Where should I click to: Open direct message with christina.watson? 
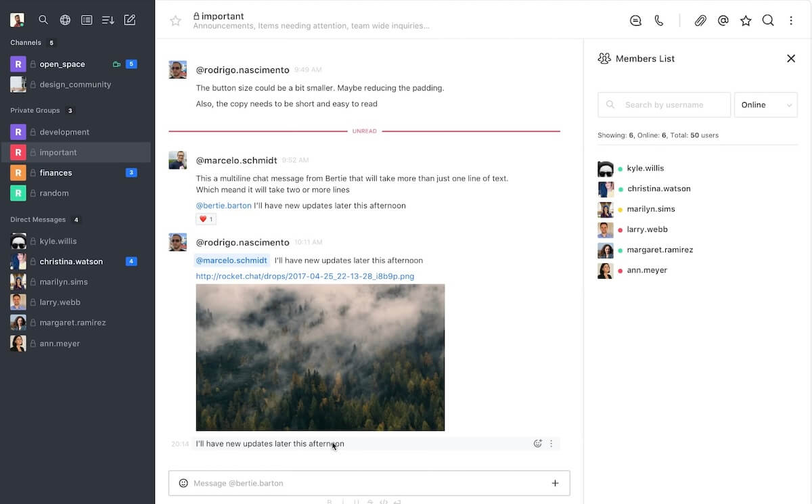pyautogui.click(x=71, y=261)
